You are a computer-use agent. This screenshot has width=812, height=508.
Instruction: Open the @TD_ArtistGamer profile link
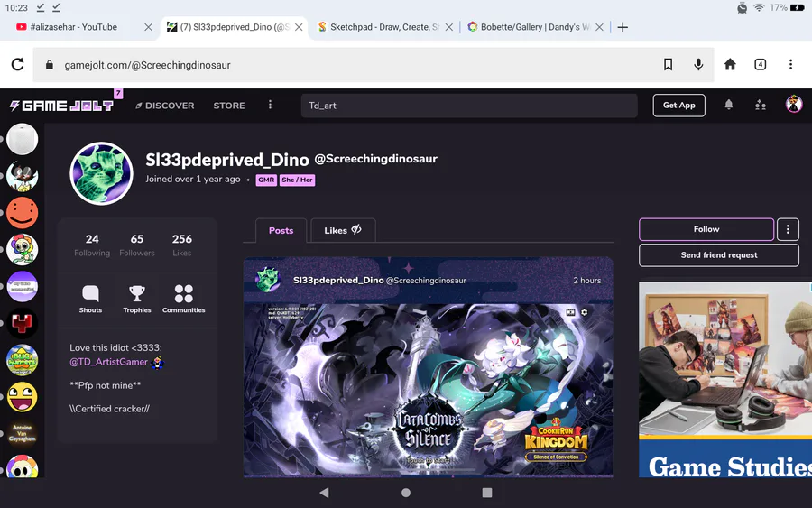point(109,362)
